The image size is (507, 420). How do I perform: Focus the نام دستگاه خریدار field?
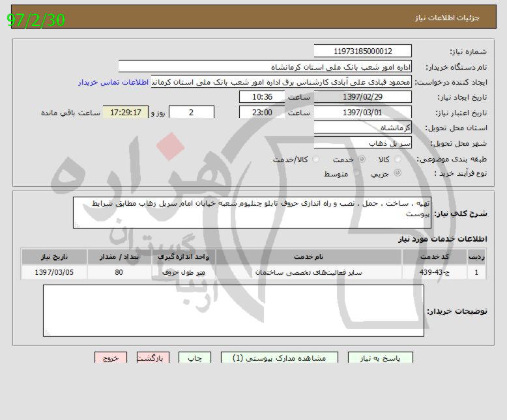pos(265,67)
